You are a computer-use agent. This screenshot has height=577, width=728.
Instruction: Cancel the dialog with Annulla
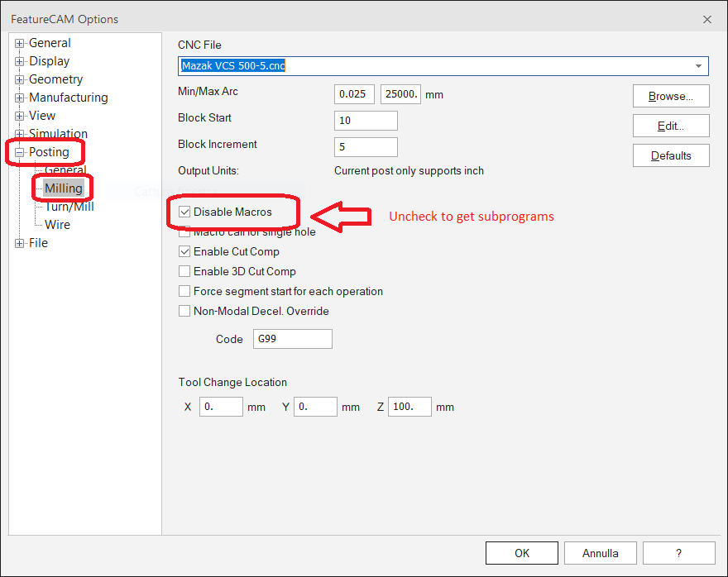[x=600, y=552]
